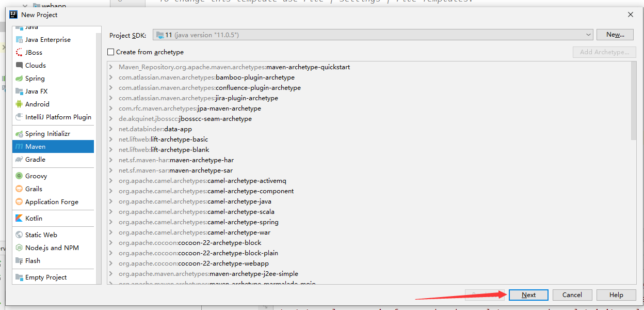Image resolution: width=644 pixels, height=310 pixels.
Task: Expand net.databinder data-app node
Action: click(x=111, y=129)
